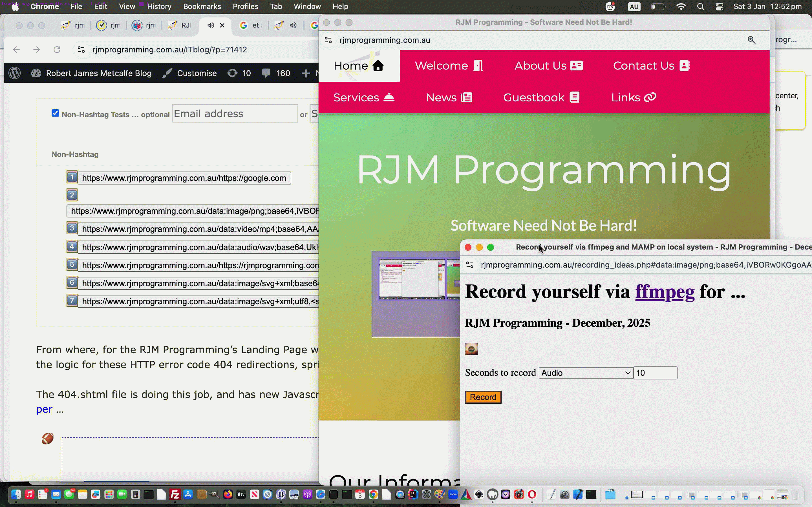
Task: Launch the Zoom app from the Dock
Action: [x=453, y=494]
